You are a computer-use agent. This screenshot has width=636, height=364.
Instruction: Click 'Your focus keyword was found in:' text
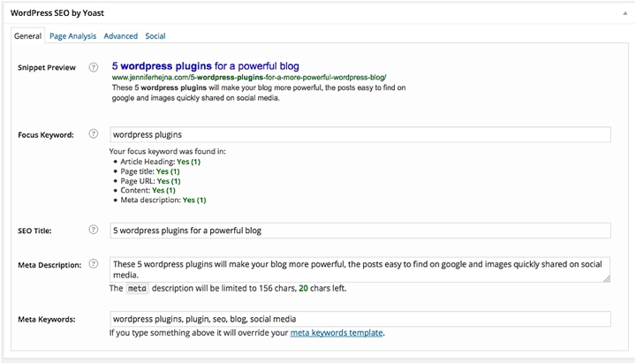click(168, 151)
